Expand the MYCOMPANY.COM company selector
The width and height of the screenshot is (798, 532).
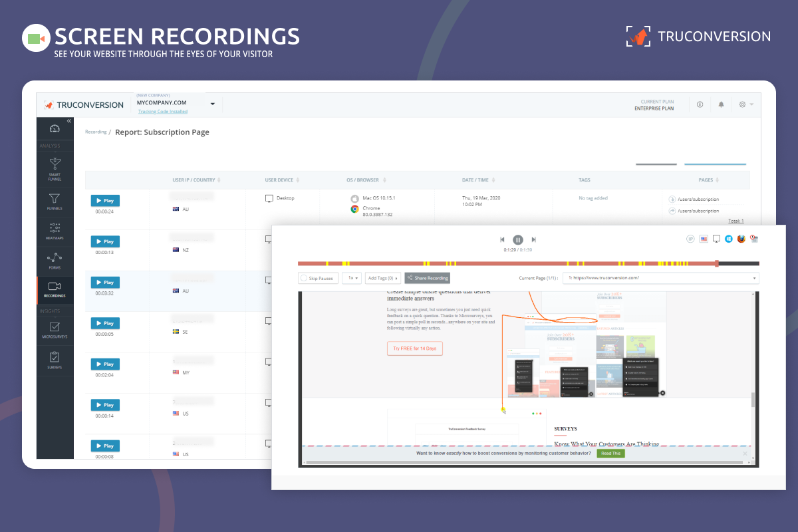tap(213, 104)
